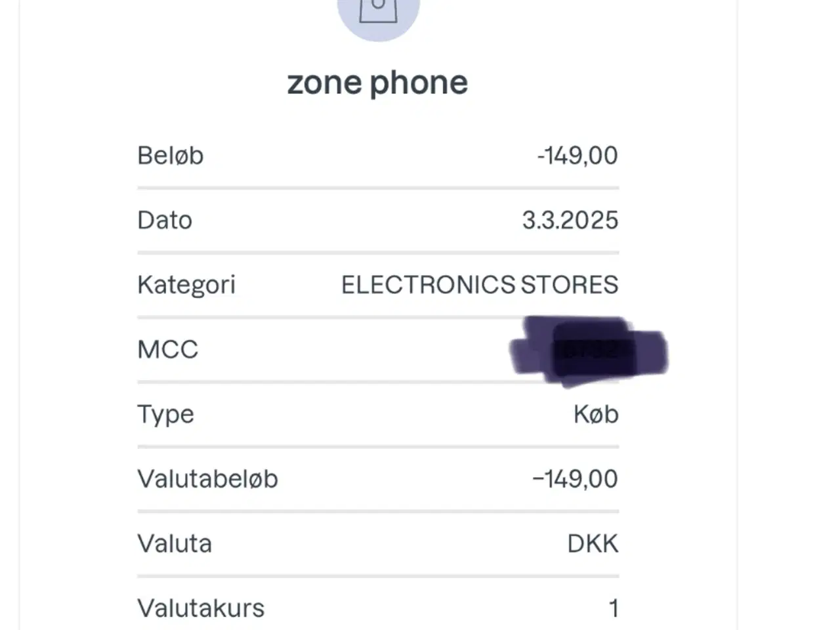The image size is (840, 630).
Task: Click the Valutabeløb label
Action: pyautogui.click(x=208, y=478)
